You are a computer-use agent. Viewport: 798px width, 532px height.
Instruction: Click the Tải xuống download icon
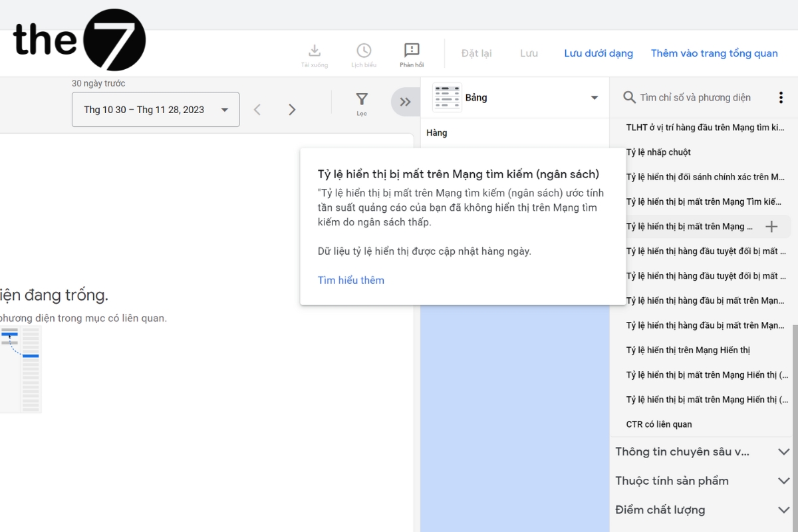(315, 51)
